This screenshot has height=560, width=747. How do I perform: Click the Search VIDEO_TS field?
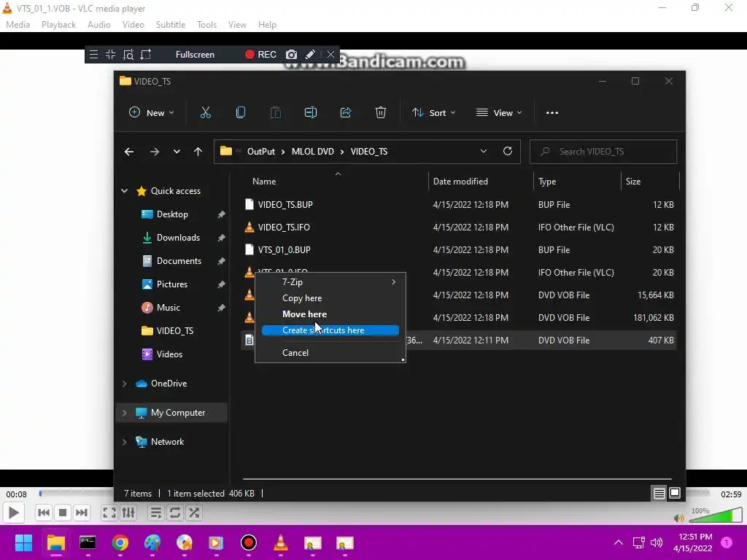coord(603,152)
